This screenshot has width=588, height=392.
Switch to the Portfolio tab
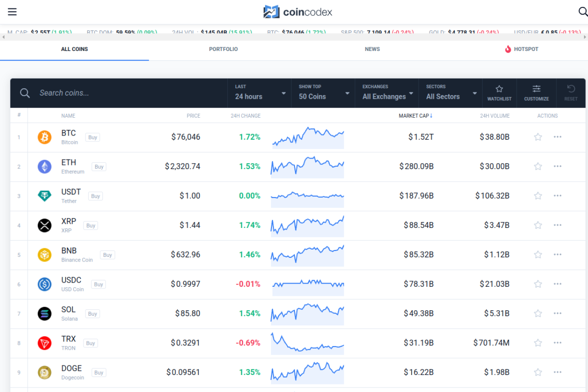pos(223,49)
